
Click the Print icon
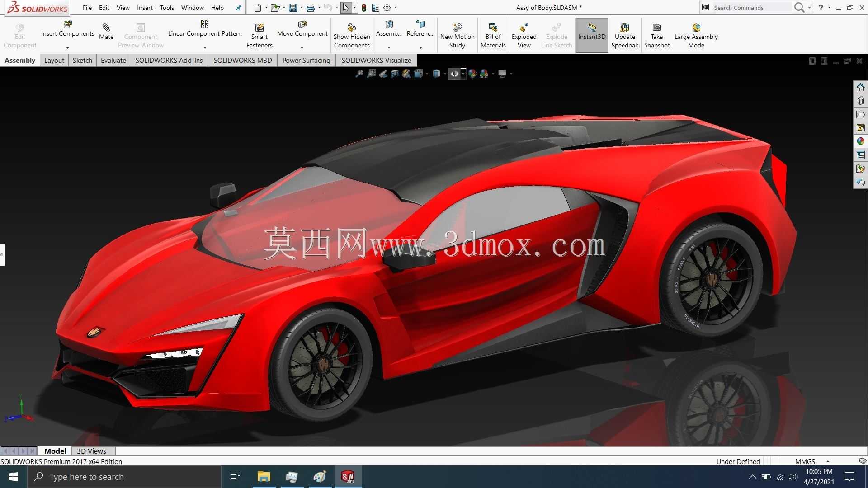[311, 8]
